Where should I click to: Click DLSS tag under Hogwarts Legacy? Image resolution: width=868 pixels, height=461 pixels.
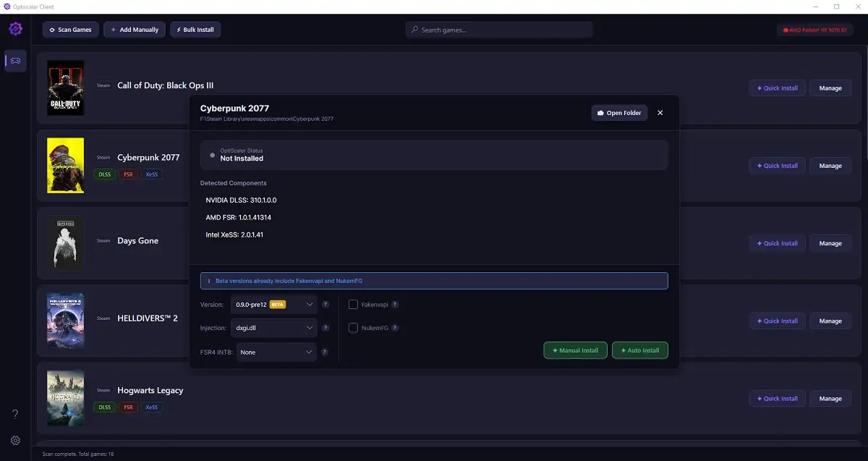pos(105,407)
